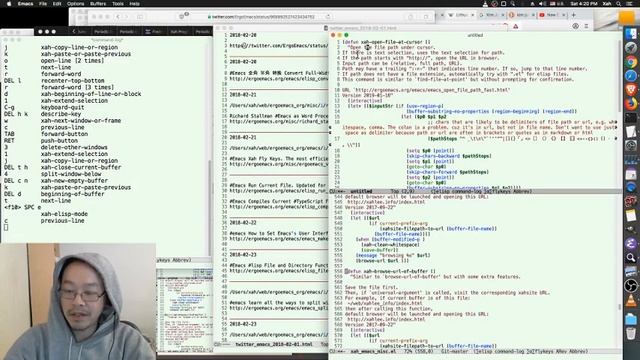Click 'twitter_emacs_2018-02-01.html' mode line name
Viewport: 640px width, 360px height.
pyautogui.click(x=274, y=344)
